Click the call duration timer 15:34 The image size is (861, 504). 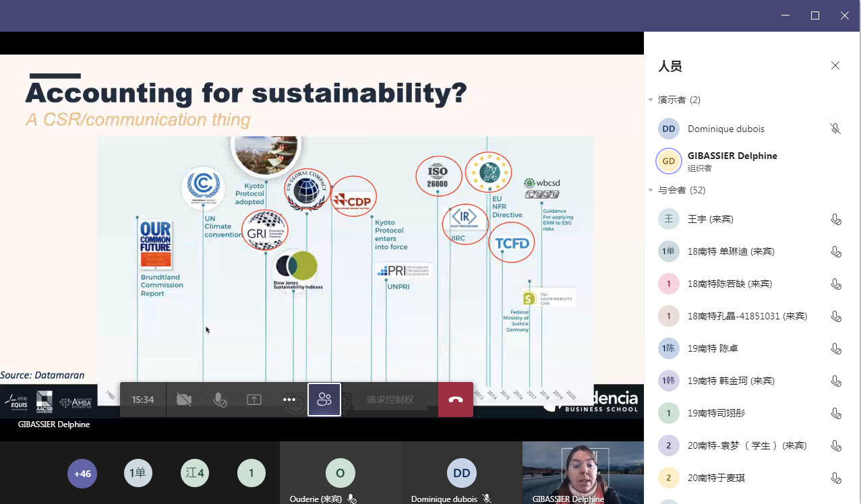[143, 400]
